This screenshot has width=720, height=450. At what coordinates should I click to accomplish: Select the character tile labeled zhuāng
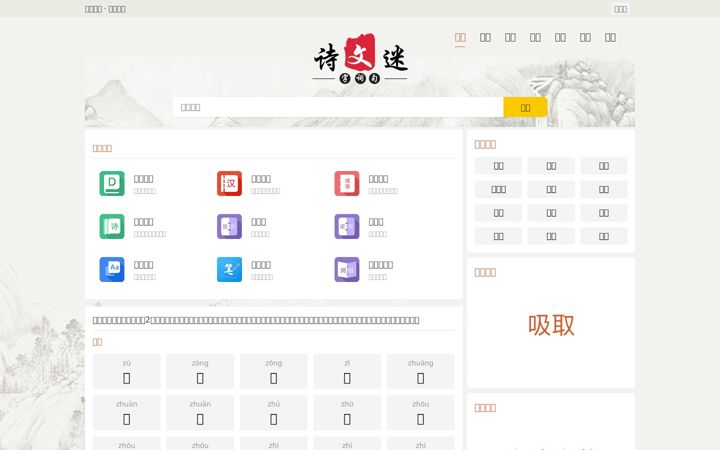421,371
